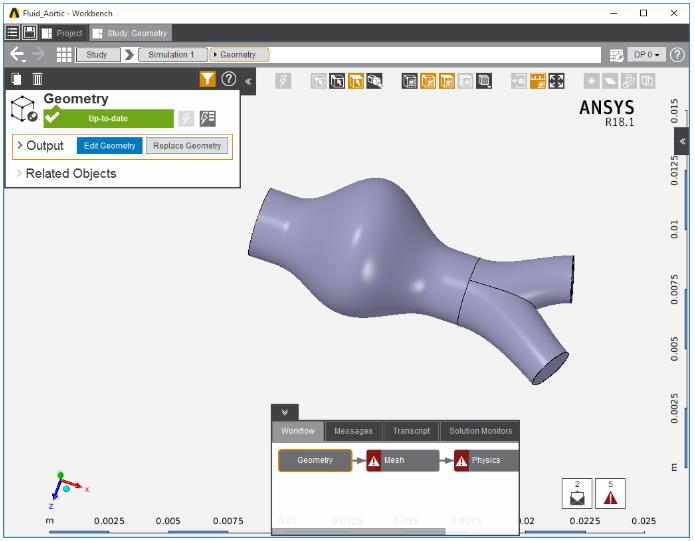The image size is (695, 541).
Task: Open update details list icon beside Up-to-date
Action: click(207, 118)
